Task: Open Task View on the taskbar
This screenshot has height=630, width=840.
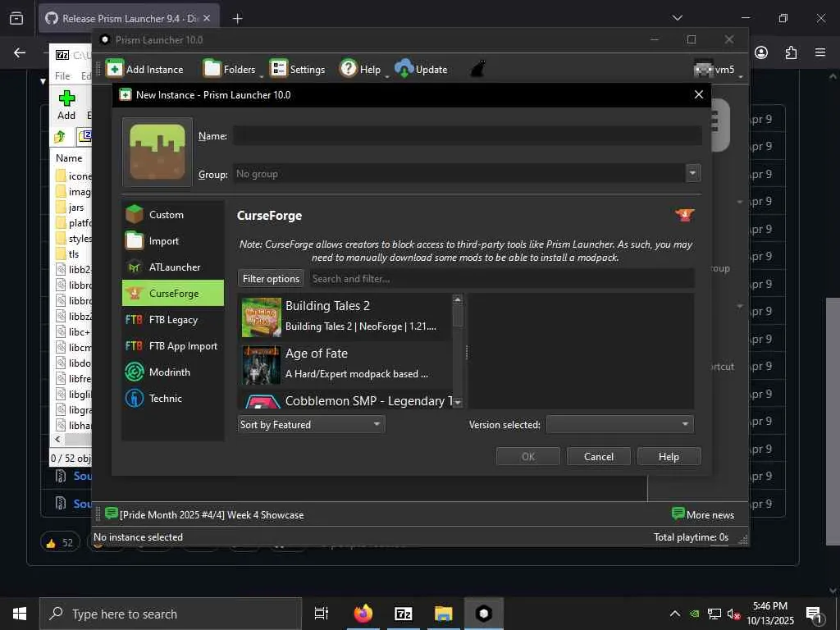Action: [322, 614]
